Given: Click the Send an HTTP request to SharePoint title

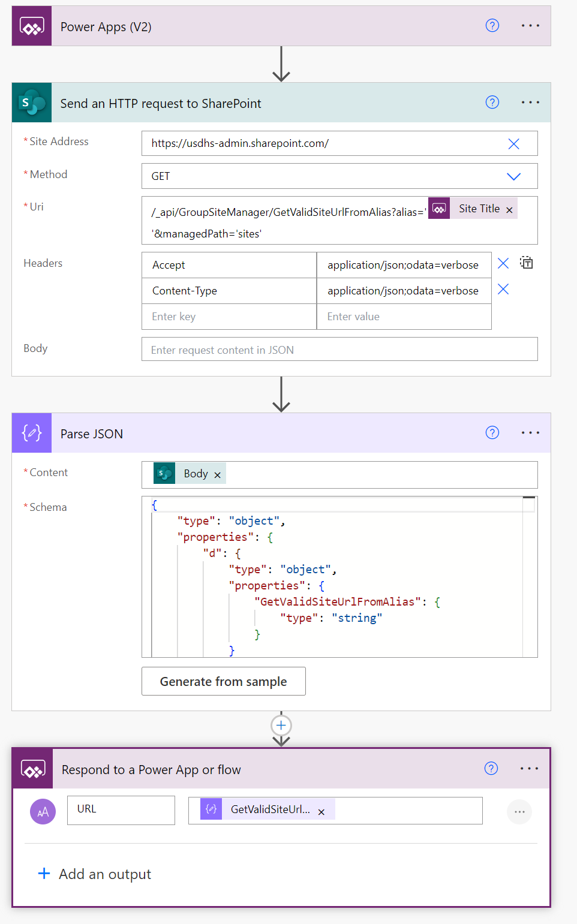Looking at the screenshot, I should (161, 104).
